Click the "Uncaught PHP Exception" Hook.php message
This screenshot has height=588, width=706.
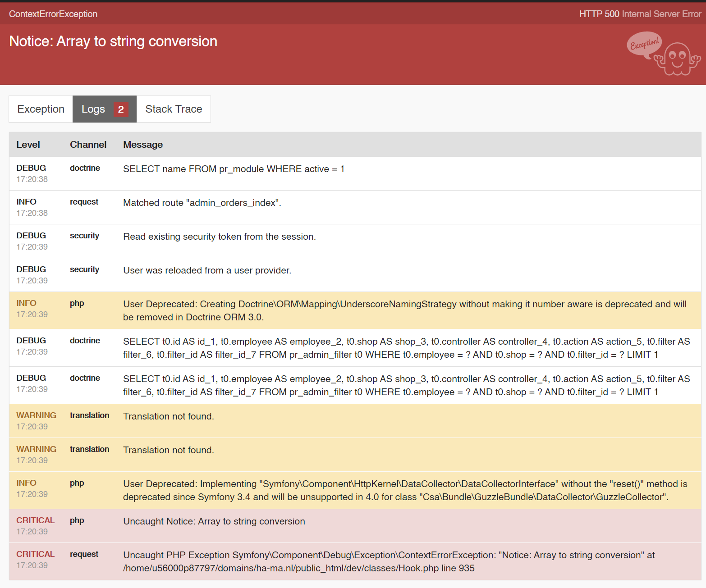[x=389, y=561]
